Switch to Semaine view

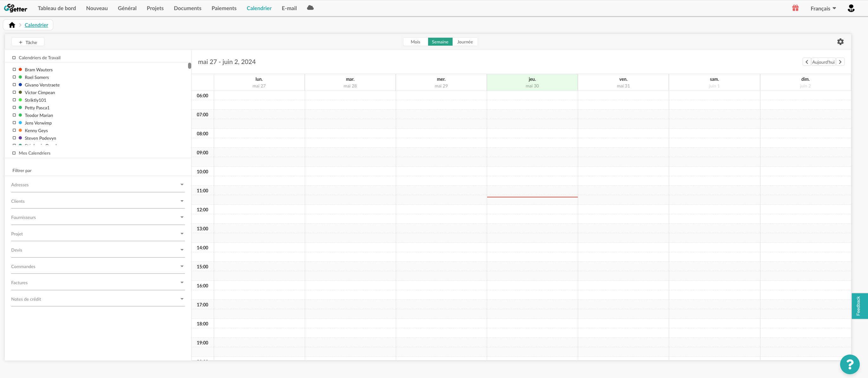coord(440,42)
